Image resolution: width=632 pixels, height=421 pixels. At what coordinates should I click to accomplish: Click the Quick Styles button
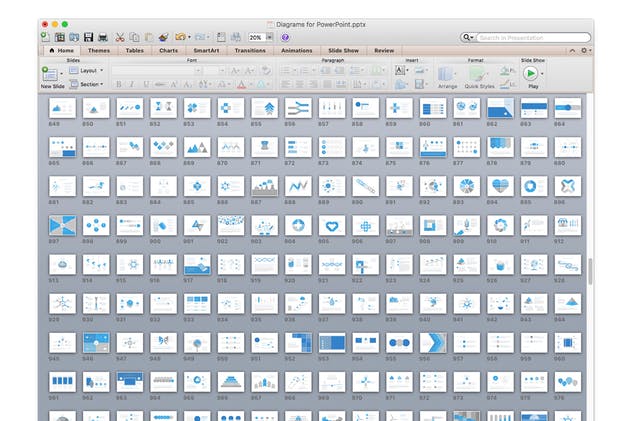479,78
